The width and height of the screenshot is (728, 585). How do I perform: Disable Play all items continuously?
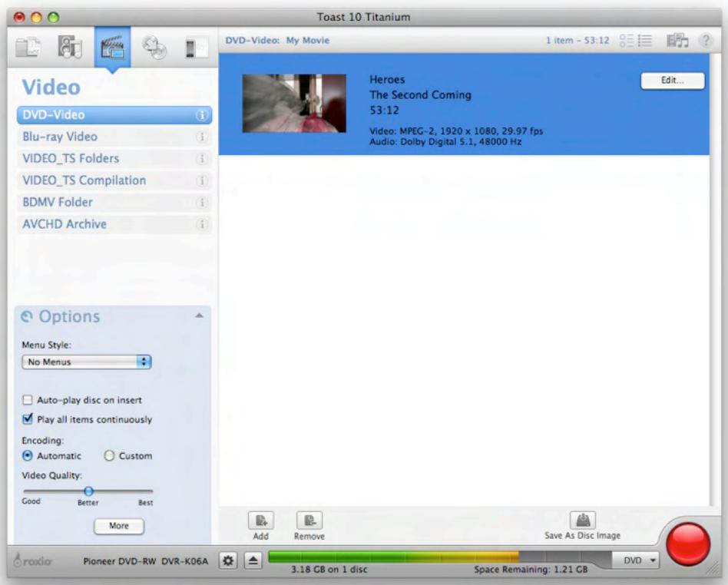28,420
